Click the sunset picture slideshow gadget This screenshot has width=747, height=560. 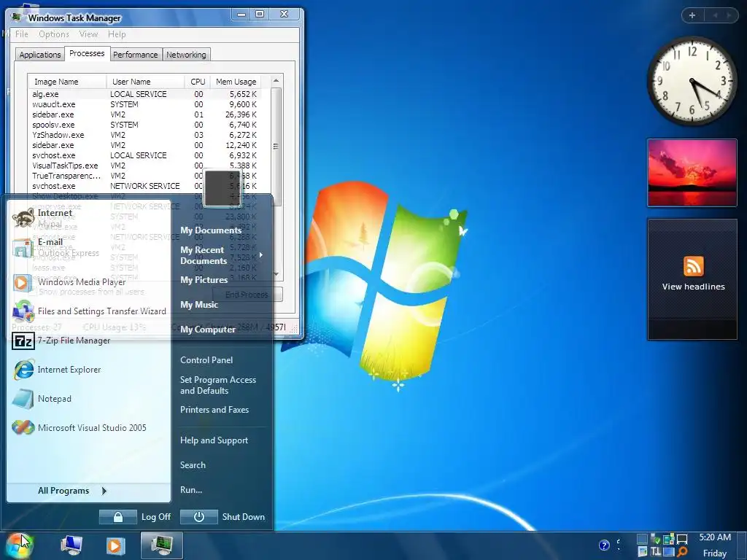click(692, 172)
